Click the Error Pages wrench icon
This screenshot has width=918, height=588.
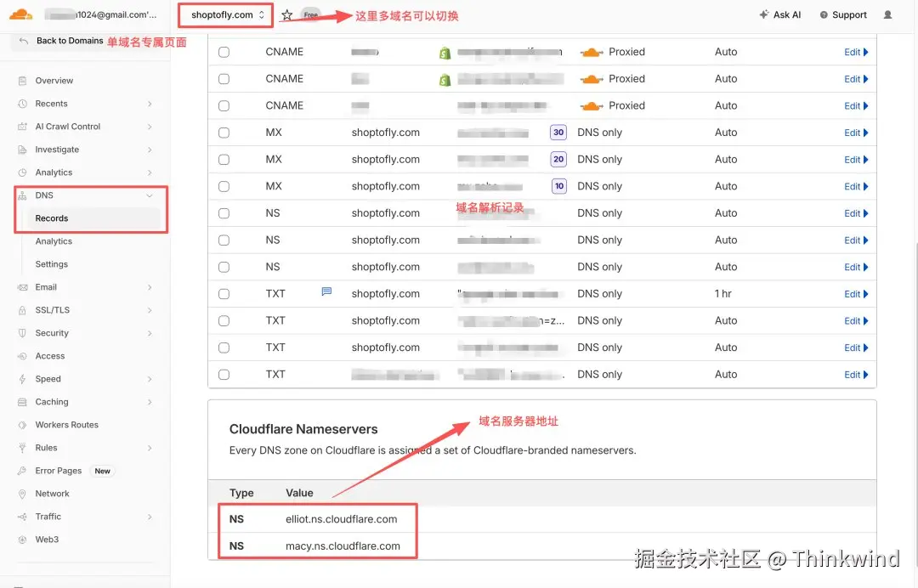click(x=22, y=471)
